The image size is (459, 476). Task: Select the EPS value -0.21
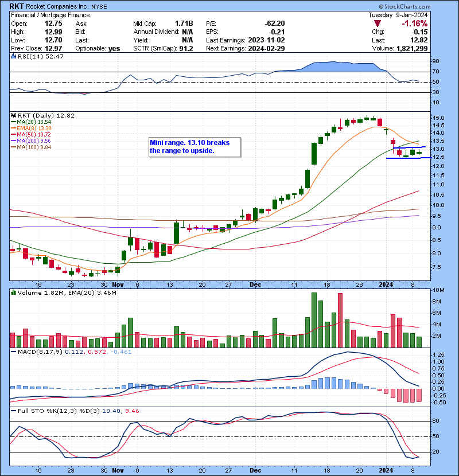click(277, 32)
